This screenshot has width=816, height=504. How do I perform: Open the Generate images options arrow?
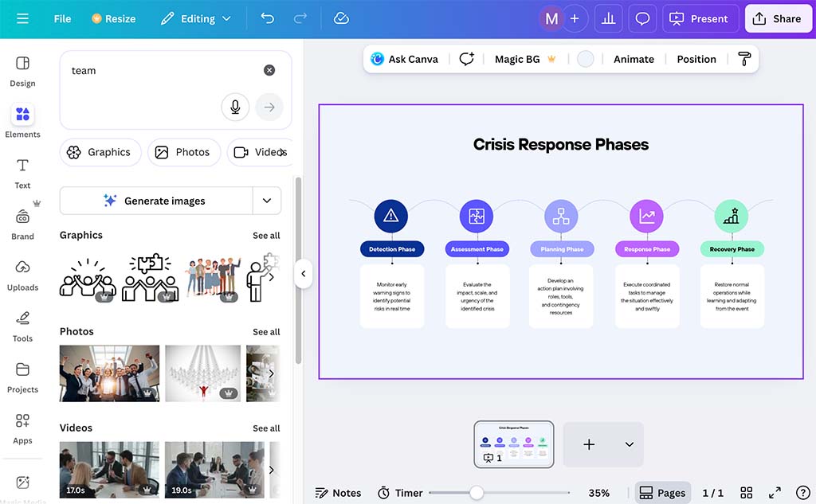tap(268, 201)
